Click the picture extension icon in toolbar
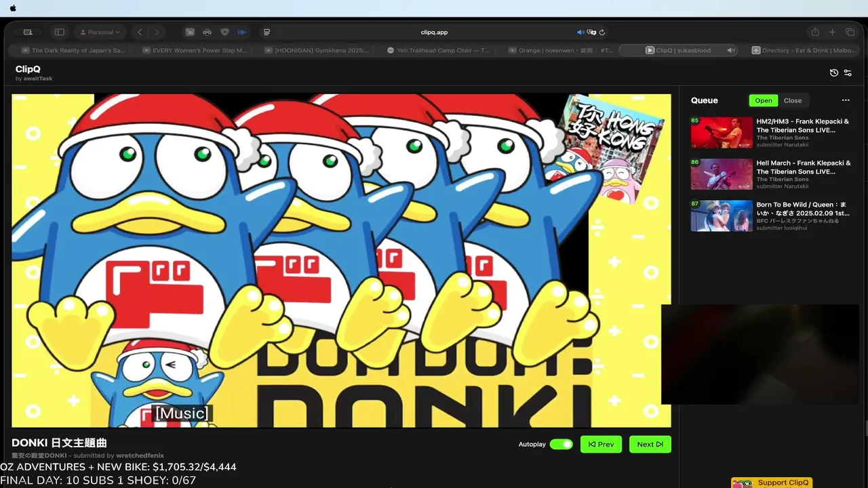This screenshot has height=488, width=868. point(190,32)
